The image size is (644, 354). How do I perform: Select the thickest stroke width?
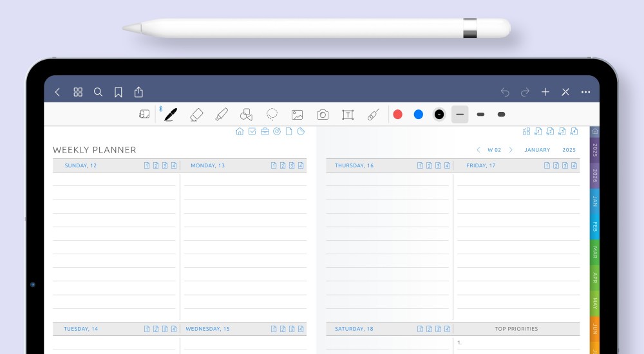(501, 115)
